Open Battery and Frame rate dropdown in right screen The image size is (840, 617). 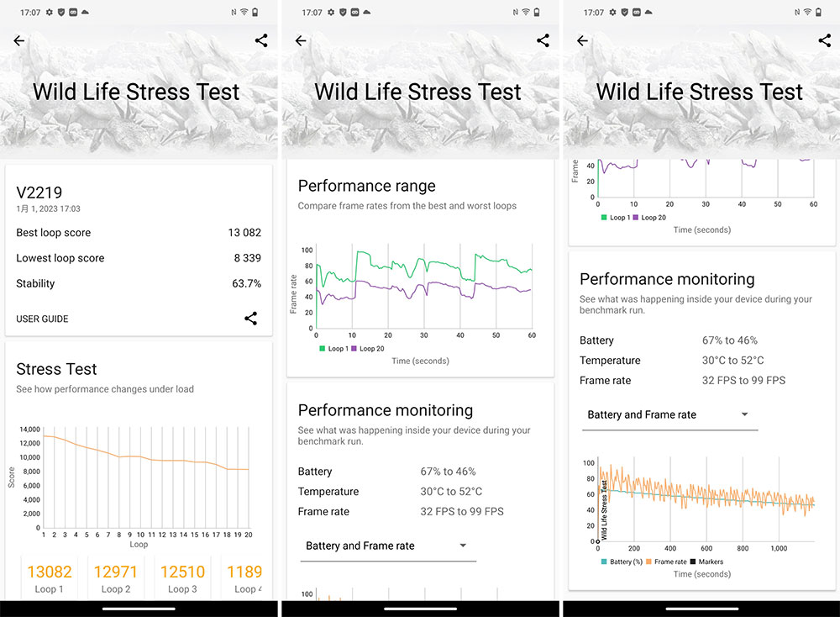[x=669, y=415]
